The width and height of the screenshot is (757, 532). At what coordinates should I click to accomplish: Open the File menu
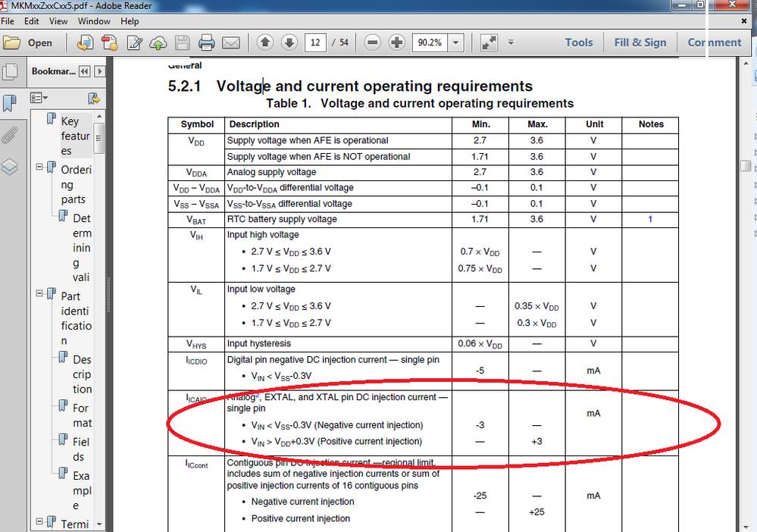8,21
